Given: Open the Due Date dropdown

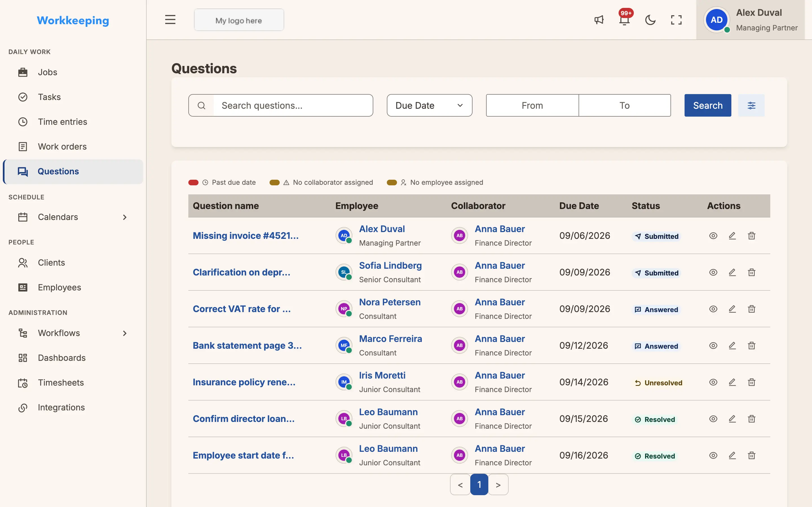Looking at the screenshot, I should [429, 105].
